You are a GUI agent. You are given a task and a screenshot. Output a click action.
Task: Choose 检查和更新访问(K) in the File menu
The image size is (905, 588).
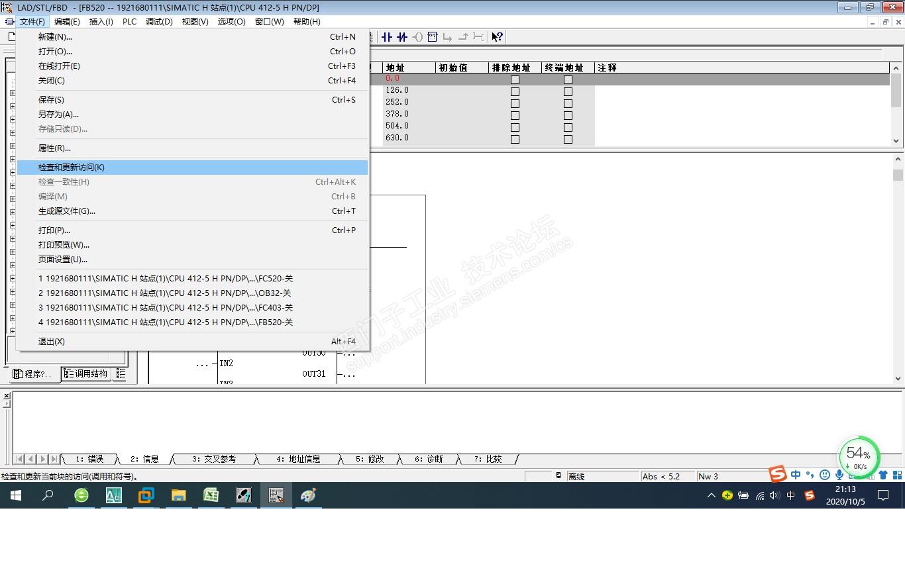pos(192,168)
